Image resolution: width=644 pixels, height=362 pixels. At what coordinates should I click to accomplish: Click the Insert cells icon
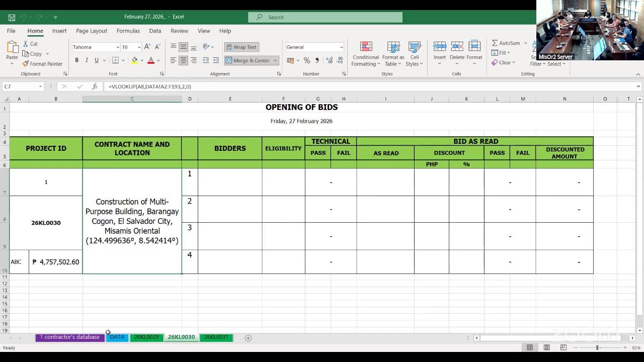click(440, 47)
